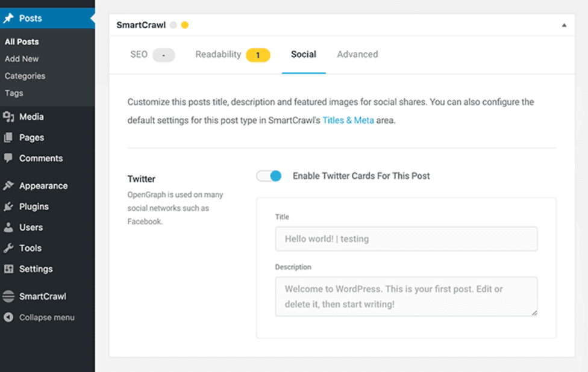Click the gray status indicator next to SmartCrawl
Image resolution: width=588 pixels, height=372 pixels.
174,25
